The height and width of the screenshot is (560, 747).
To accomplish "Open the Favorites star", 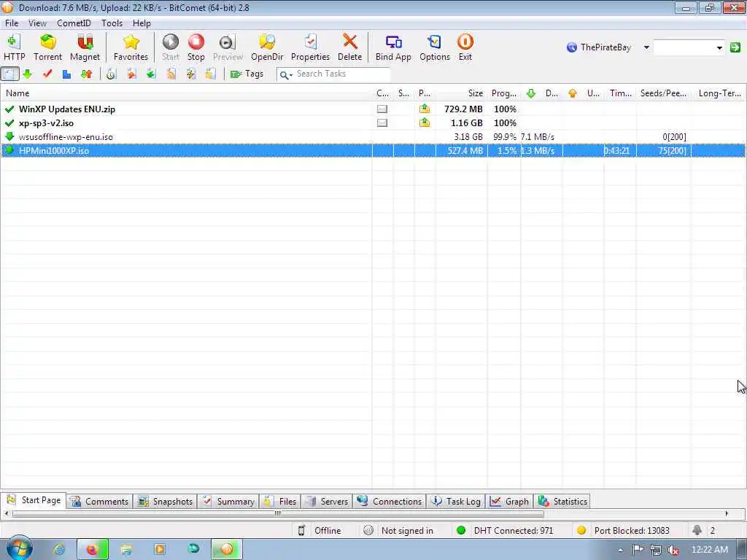I will tap(131, 47).
